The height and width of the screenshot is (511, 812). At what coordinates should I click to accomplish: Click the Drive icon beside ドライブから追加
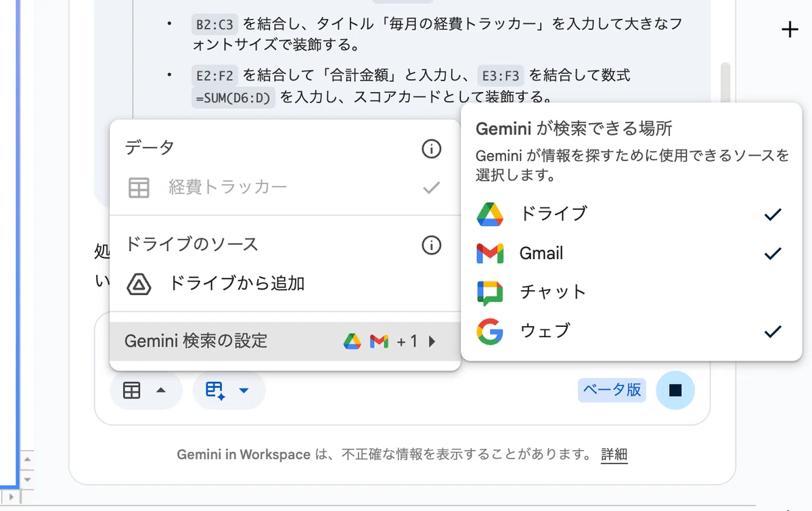(x=139, y=284)
